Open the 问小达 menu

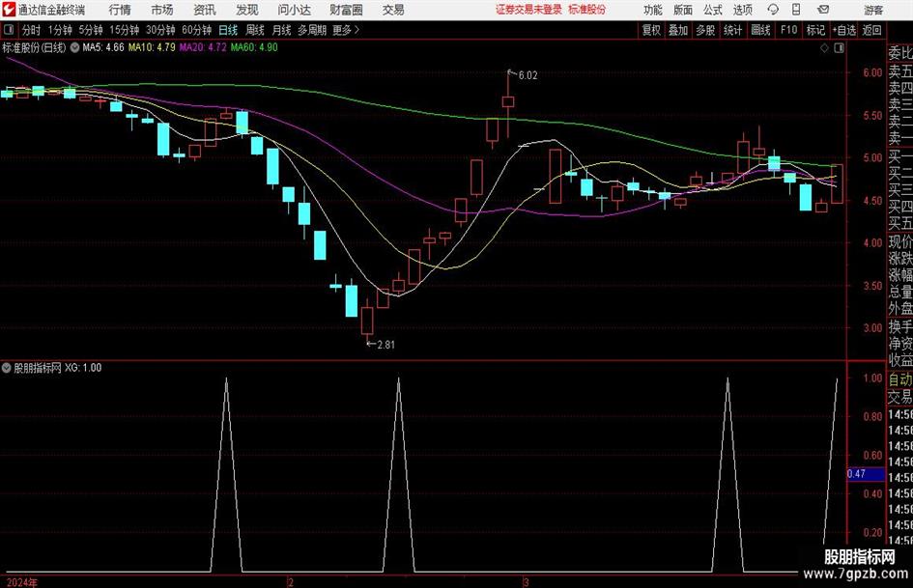pos(294,10)
